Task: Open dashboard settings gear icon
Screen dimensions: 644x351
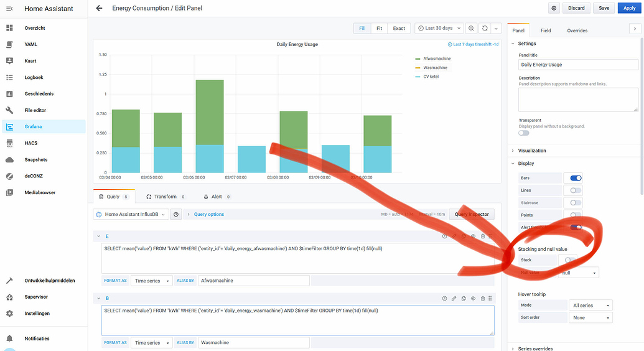Action: coord(554,8)
